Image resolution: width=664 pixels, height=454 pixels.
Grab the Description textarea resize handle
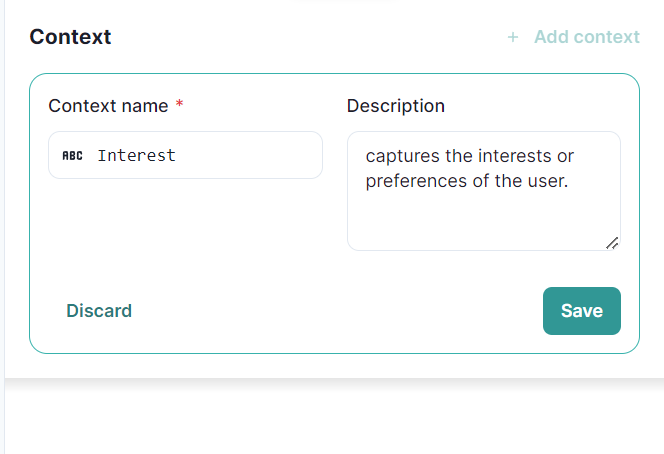pyautogui.click(x=612, y=242)
